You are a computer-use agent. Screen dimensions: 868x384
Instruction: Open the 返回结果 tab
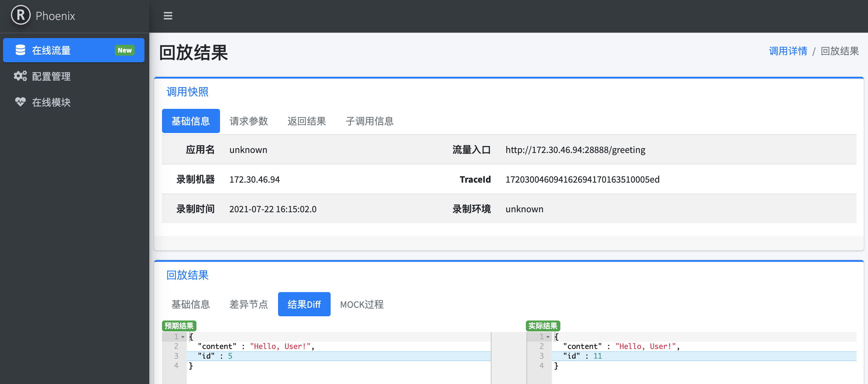click(306, 121)
